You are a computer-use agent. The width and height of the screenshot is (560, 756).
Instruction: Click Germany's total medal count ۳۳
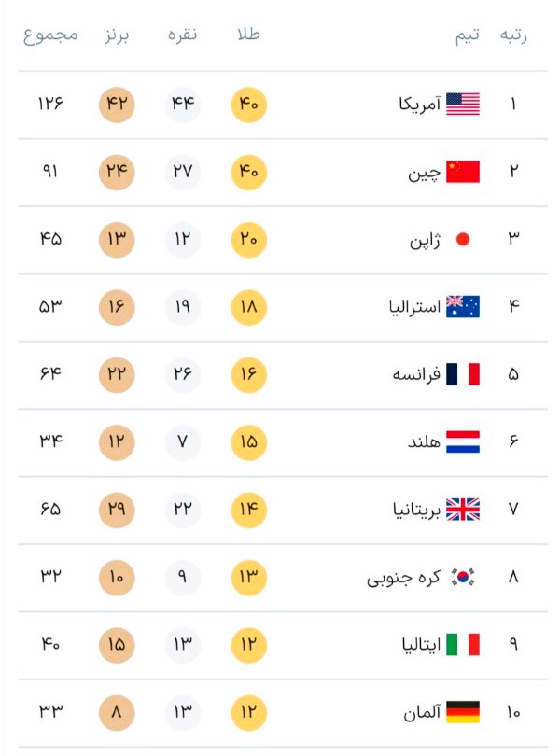pos(50,712)
